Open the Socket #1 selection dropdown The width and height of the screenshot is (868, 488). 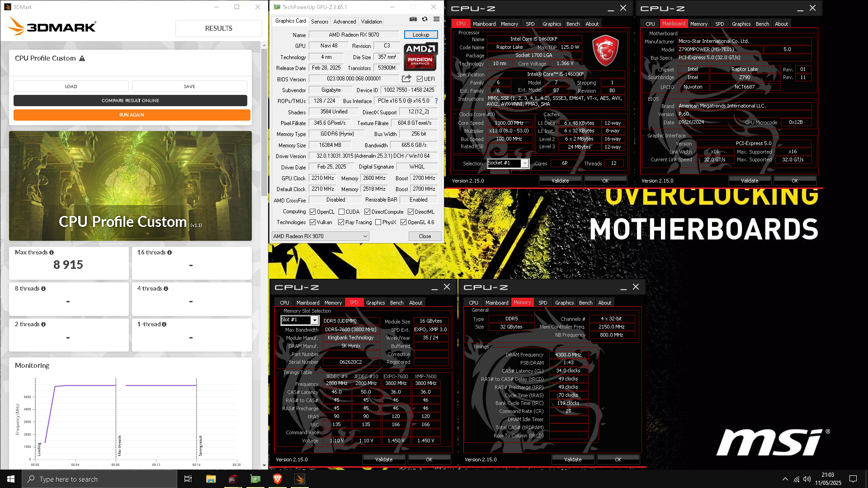[x=508, y=164]
